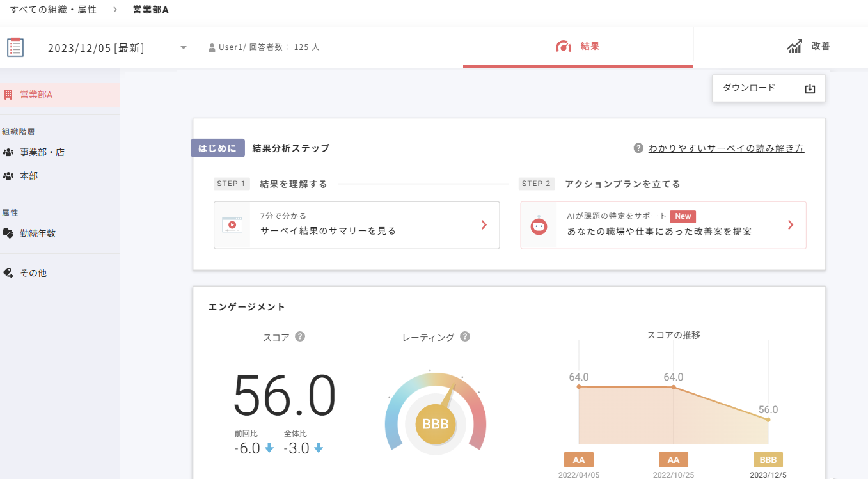Click the video icon in the summary card
The height and width of the screenshot is (479, 868).
pyautogui.click(x=232, y=225)
